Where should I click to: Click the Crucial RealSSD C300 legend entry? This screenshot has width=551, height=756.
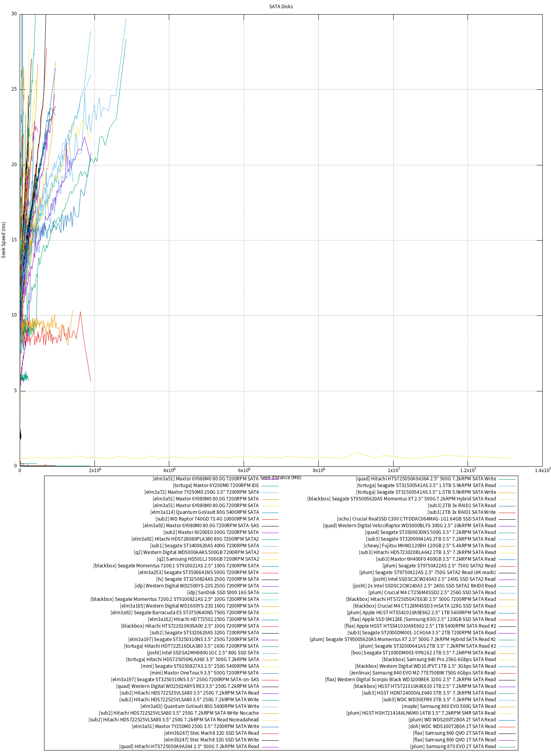click(x=416, y=519)
